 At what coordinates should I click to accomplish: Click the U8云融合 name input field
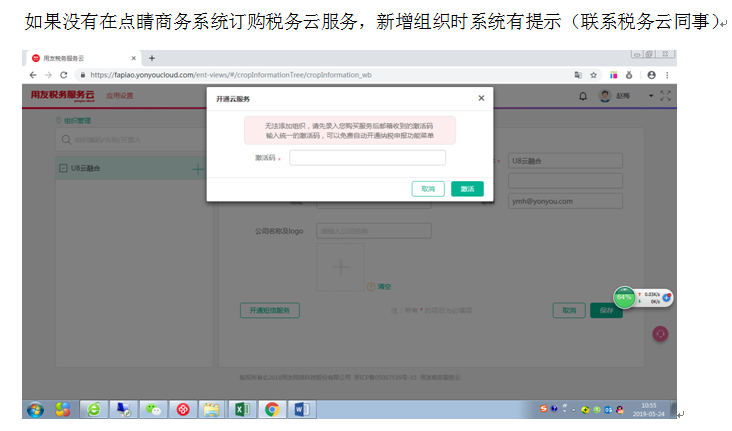[565, 161]
